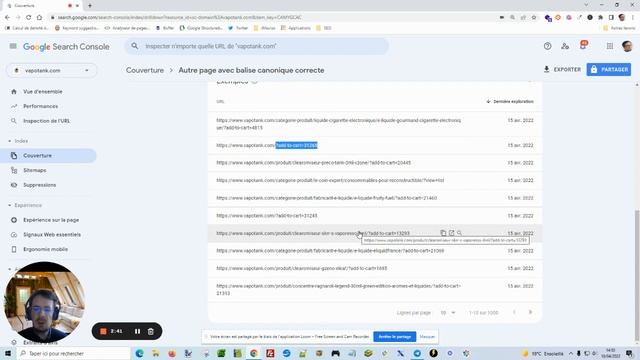Image resolution: width=640 pixels, height=360 pixels.
Task: Select URL row ending add-to-cart=1695
Action: (x=375, y=269)
